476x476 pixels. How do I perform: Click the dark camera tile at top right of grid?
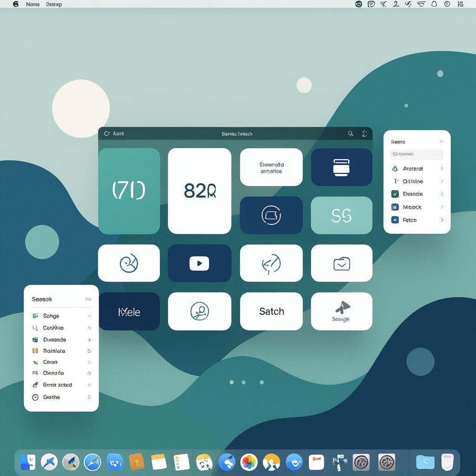(x=342, y=167)
